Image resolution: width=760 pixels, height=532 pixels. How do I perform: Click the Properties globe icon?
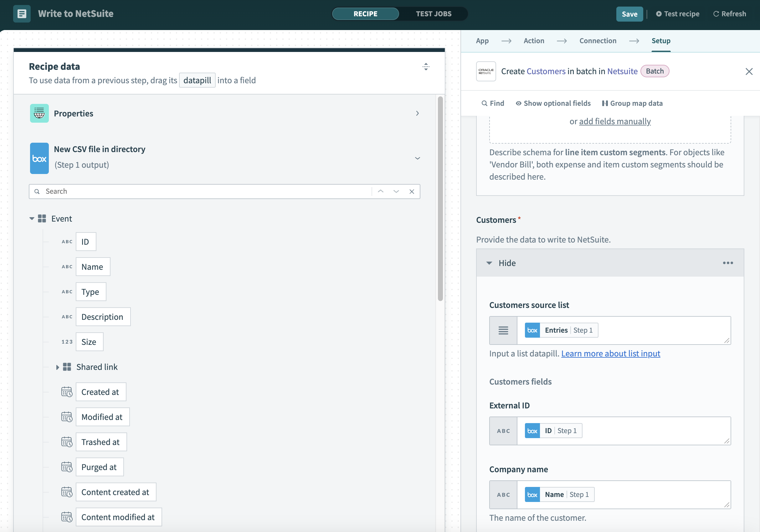(39, 113)
